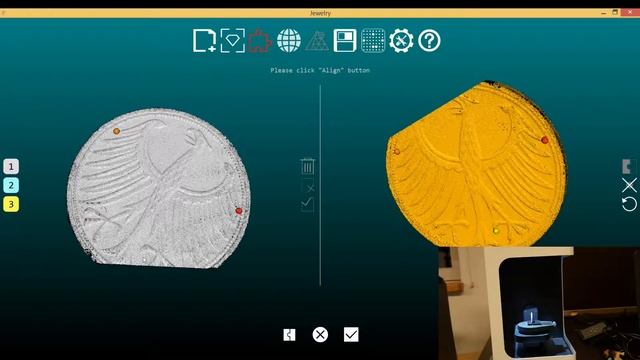Image resolution: width=640 pixels, height=360 pixels.
Task: Click the small center X cancel icon
Action: coord(311,188)
